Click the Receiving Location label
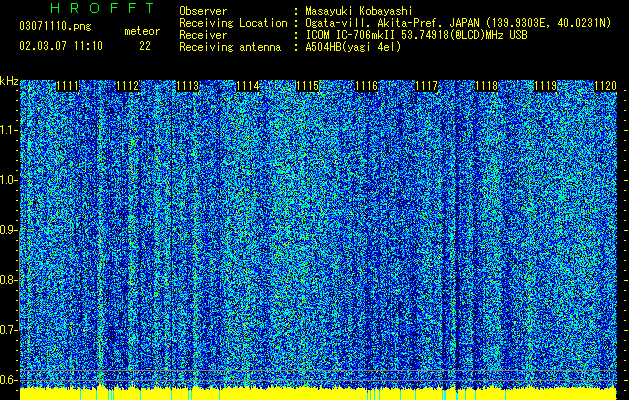The image size is (629, 400). coord(233,23)
